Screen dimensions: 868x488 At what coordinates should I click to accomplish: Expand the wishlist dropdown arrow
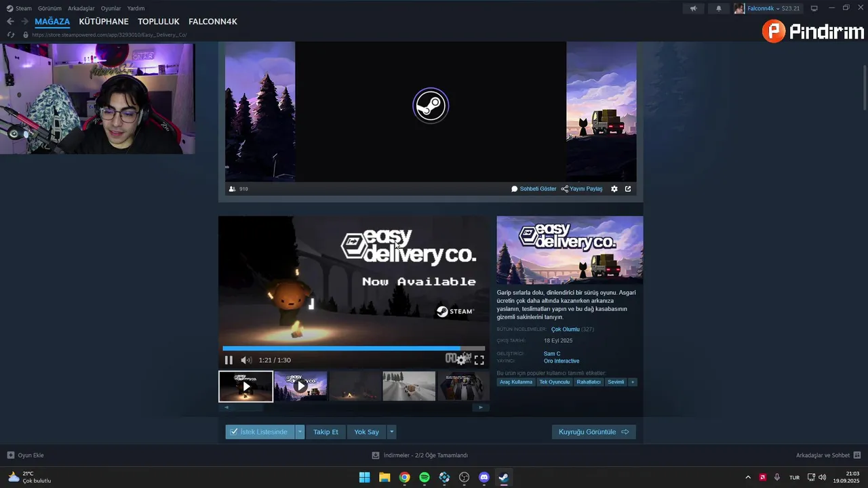[300, 432]
